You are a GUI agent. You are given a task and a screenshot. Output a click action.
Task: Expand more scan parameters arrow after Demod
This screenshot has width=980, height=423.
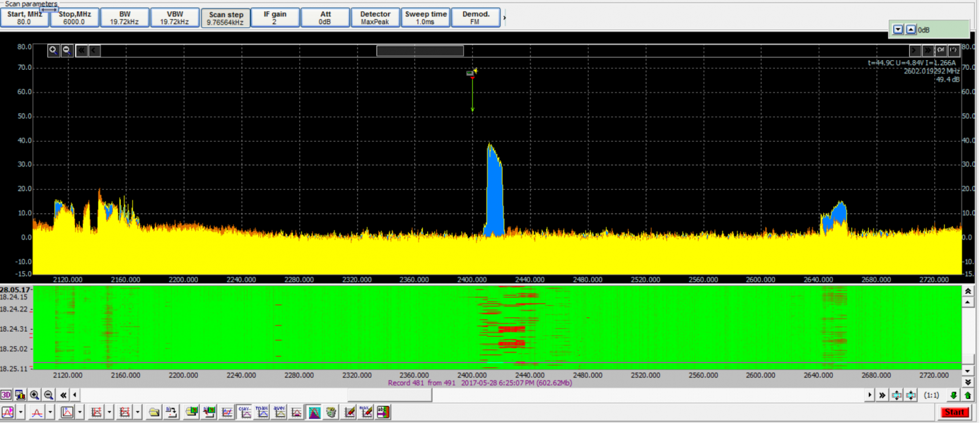pyautogui.click(x=504, y=18)
